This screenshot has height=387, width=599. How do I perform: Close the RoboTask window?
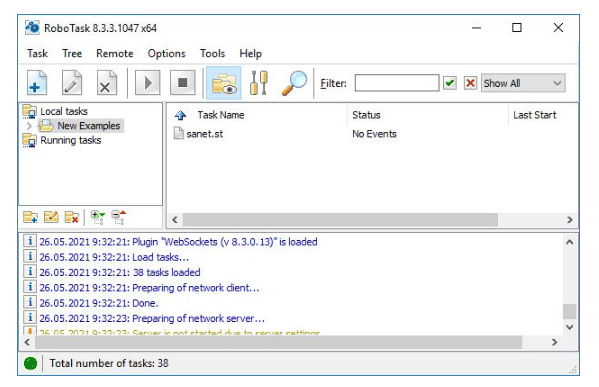(558, 28)
